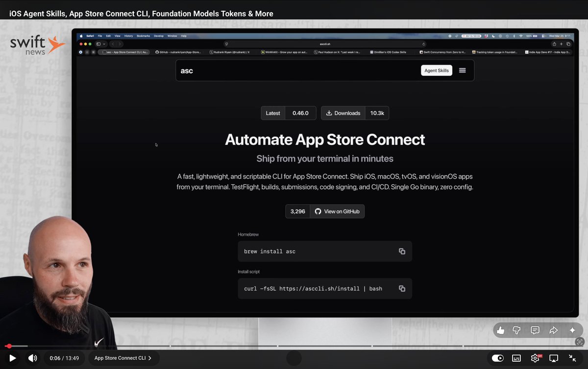Open the Bookmarks menu in menu bar
The width and height of the screenshot is (588, 369).
[x=144, y=36]
